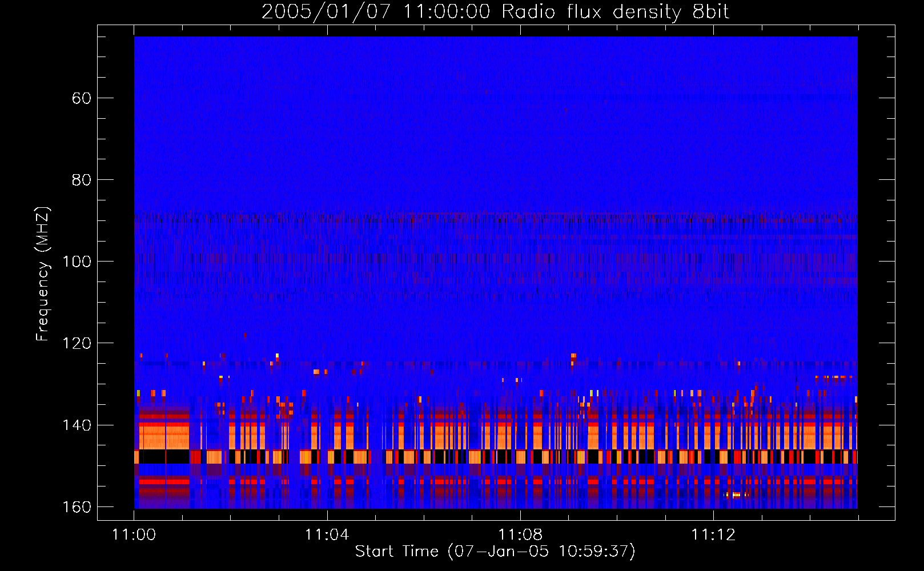Screen dimensions: 924x571
Task: Click the 120 frequency tick label
Action: tap(77, 343)
